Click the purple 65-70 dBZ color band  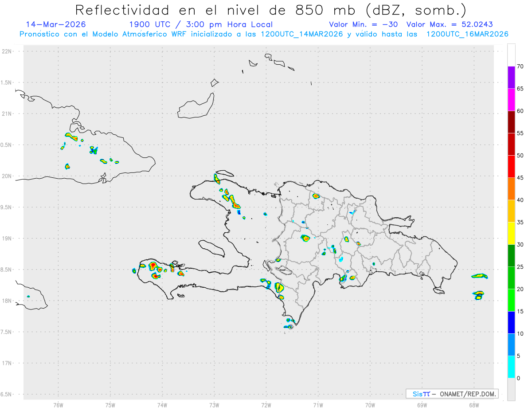coord(511,78)
